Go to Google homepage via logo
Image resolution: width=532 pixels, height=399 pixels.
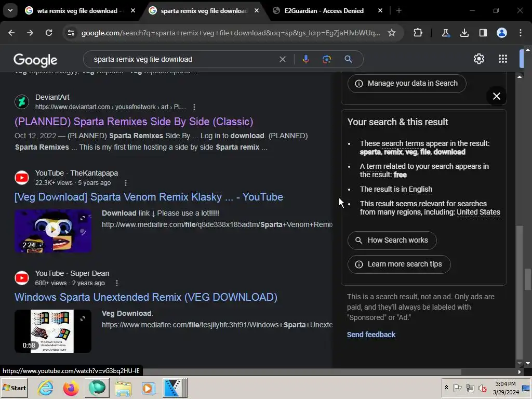coord(35,60)
